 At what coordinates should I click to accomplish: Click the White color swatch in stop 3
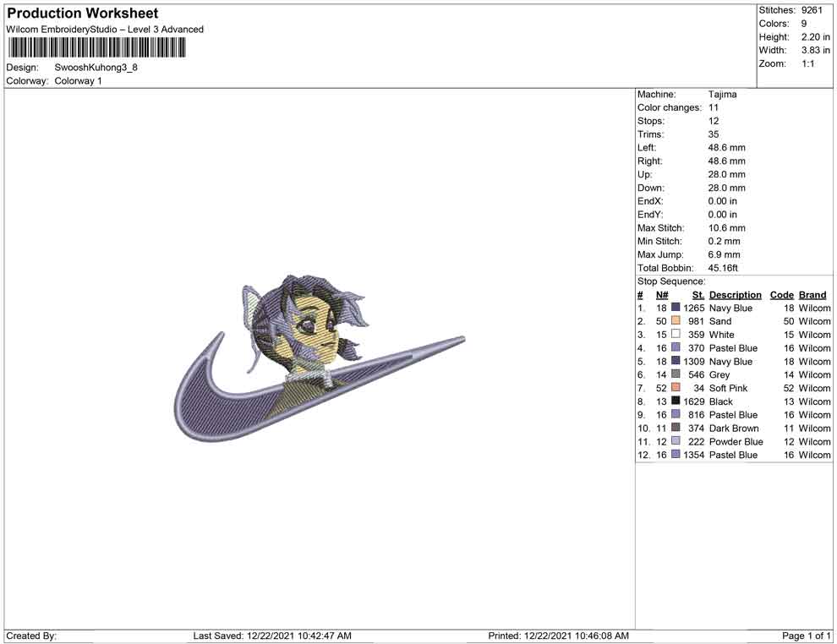tap(676, 334)
